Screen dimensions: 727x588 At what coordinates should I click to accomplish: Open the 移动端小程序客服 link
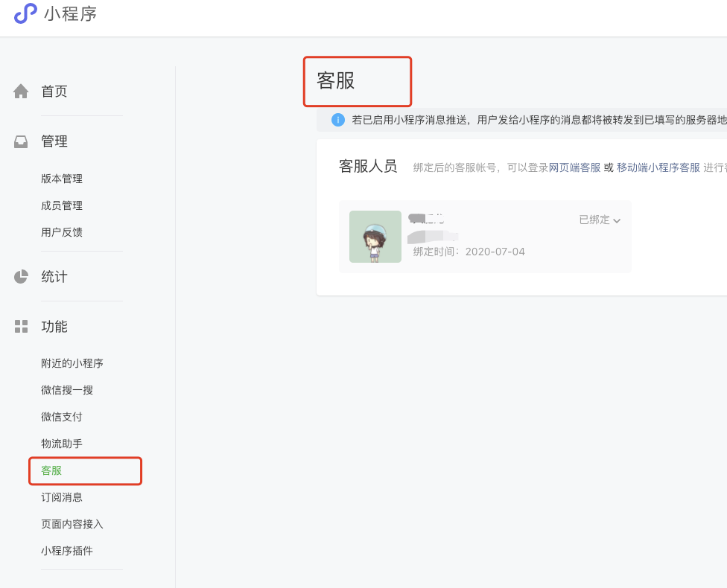tap(658, 167)
